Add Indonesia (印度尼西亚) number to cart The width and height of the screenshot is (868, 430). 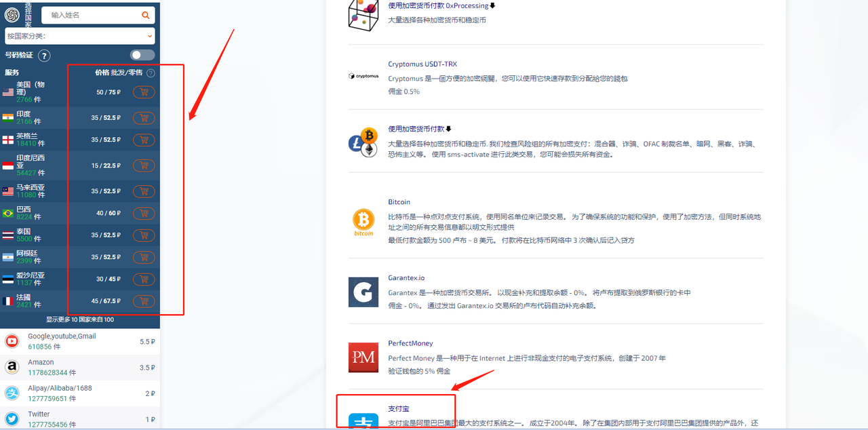144,165
